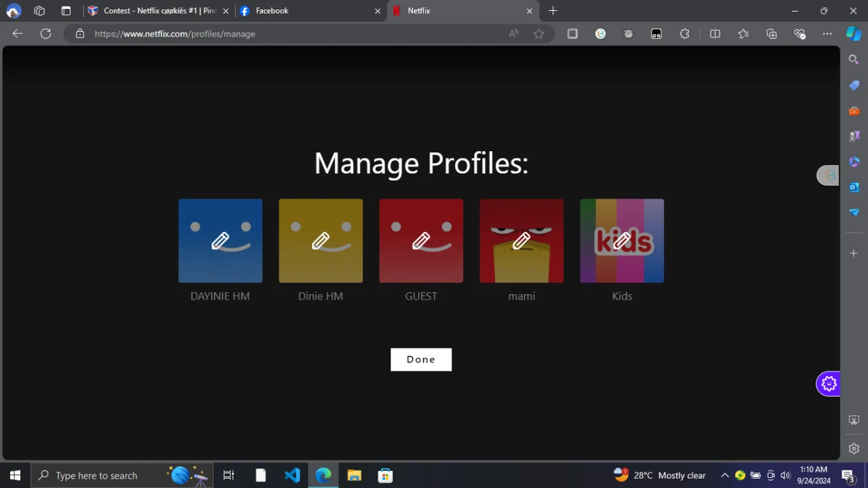Open sidebar settings gear
This screenshot has height=488, width=868.
[854, 449]
